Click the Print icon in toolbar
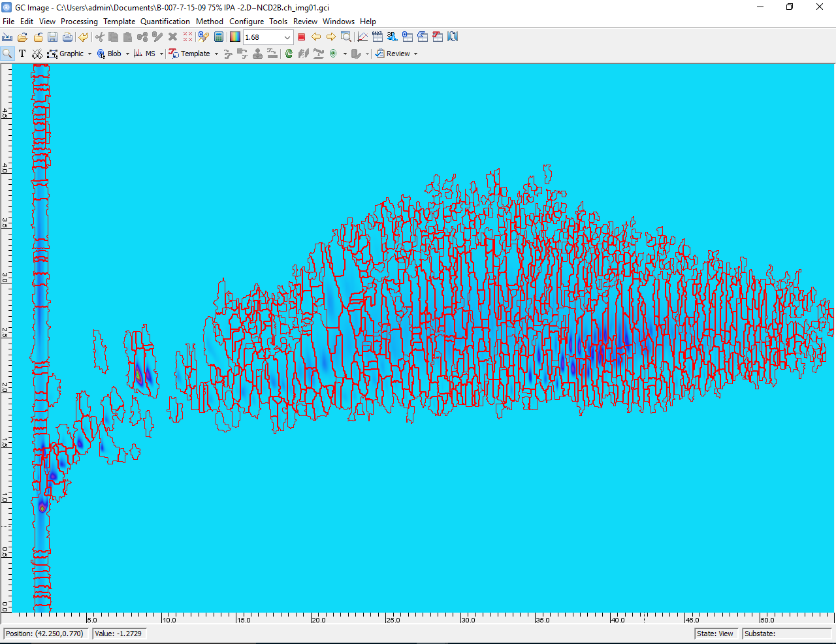The image size is (836, 644). pos(67,37)
